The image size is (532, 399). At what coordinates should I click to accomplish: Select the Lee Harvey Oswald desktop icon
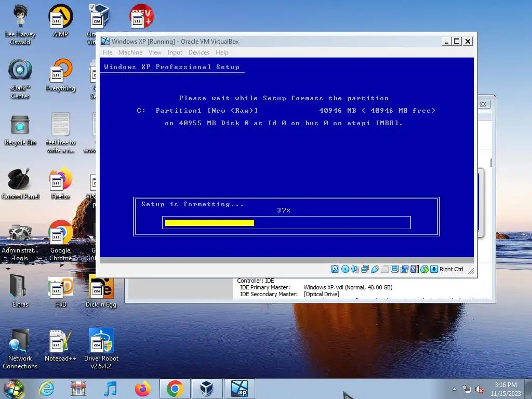(20, 25)
